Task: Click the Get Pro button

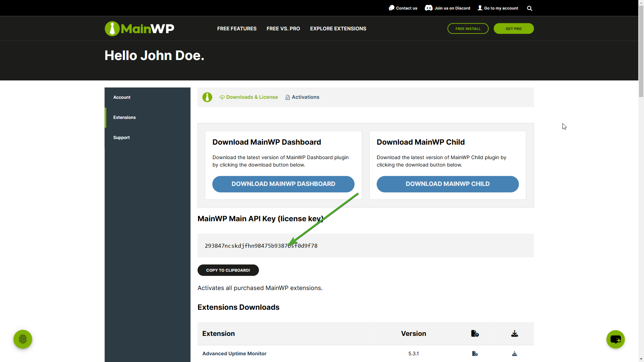Action: (x=514, y=29)
